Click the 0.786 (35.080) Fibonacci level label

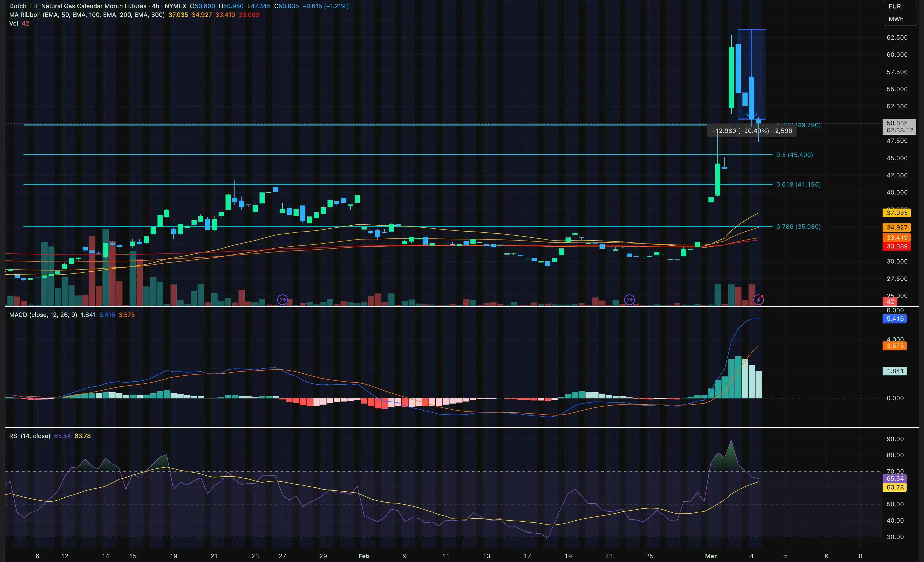[798, 226]
